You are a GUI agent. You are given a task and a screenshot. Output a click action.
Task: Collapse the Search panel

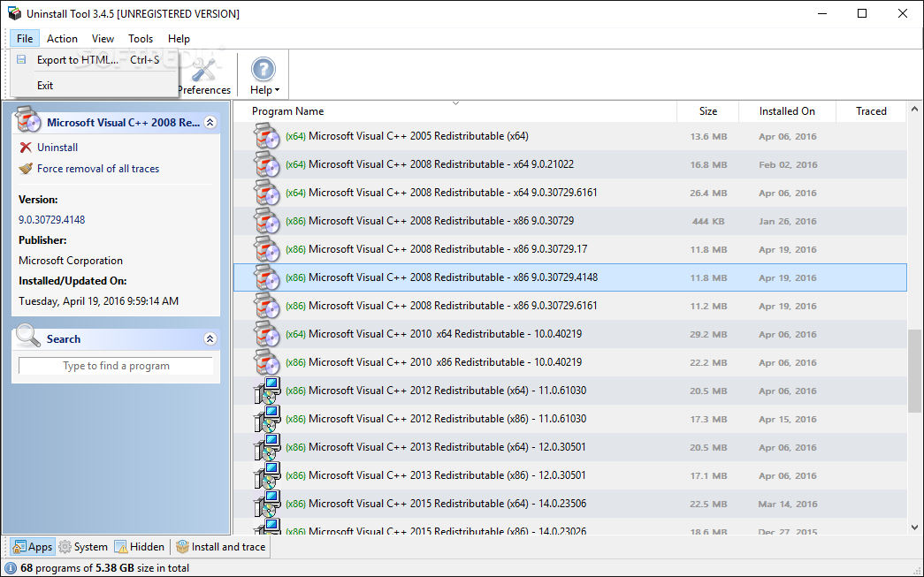[x=210, y=338]
